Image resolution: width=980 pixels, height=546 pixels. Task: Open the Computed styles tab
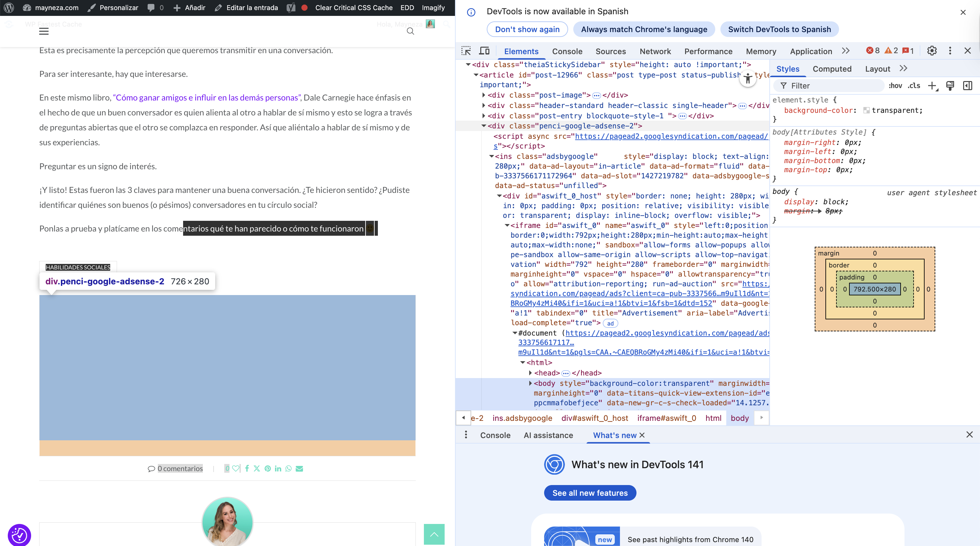point(832,69)
